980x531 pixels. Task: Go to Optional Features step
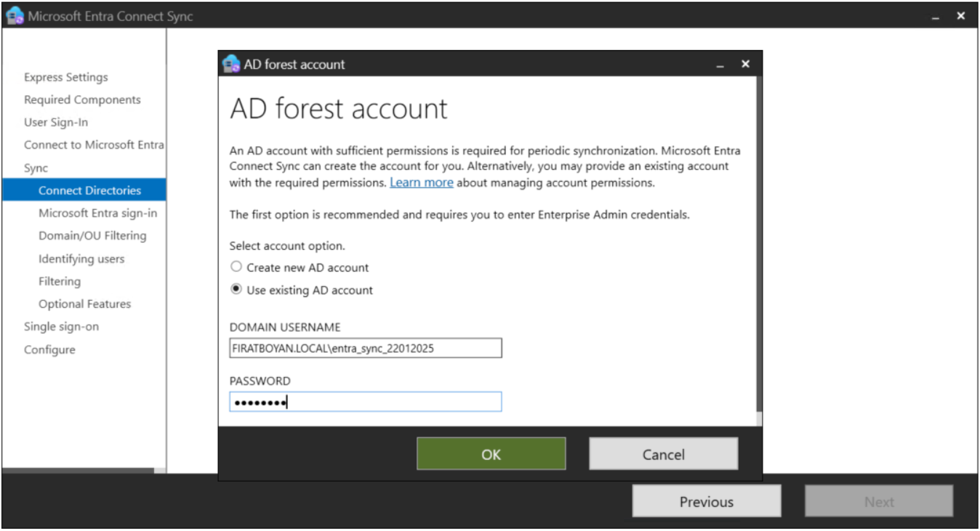(x=84, y=304)
